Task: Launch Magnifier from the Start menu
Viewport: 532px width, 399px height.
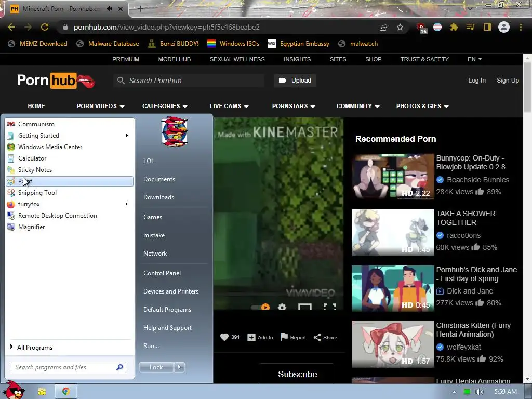Action: [x=70, y=227]
